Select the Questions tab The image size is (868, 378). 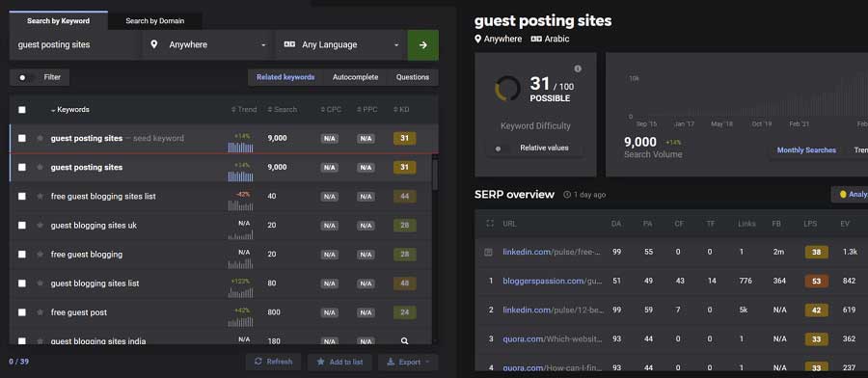(413, 77)
